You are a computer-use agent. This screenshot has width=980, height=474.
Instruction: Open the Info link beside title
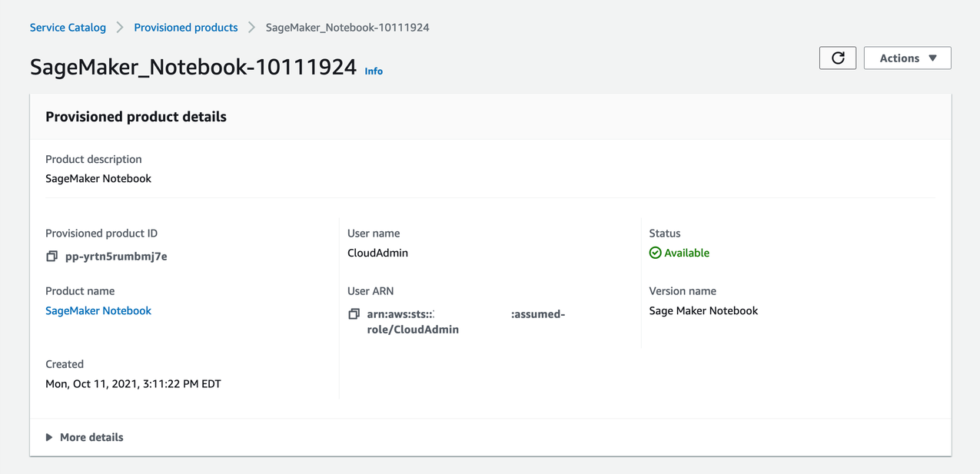click(374, 71)
